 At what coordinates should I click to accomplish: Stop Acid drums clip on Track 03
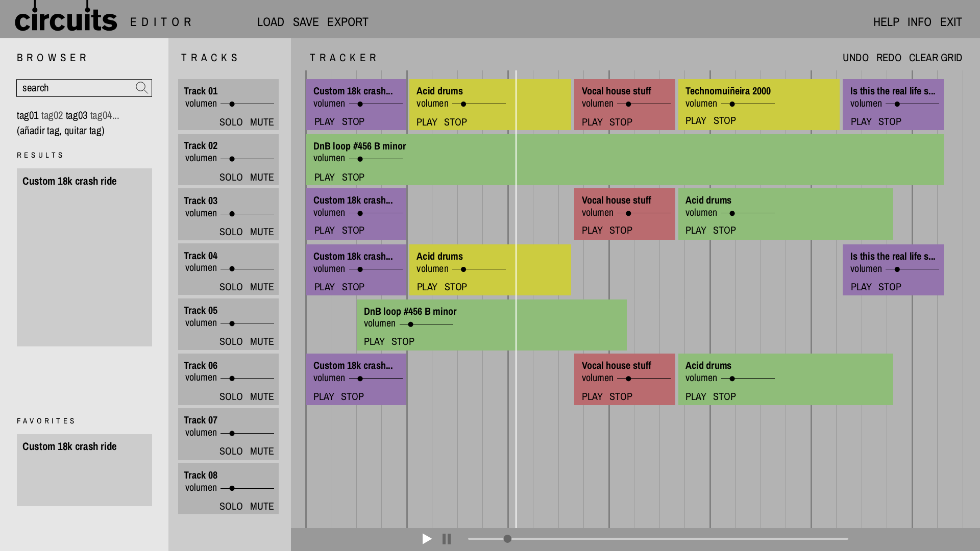(724, 230)
